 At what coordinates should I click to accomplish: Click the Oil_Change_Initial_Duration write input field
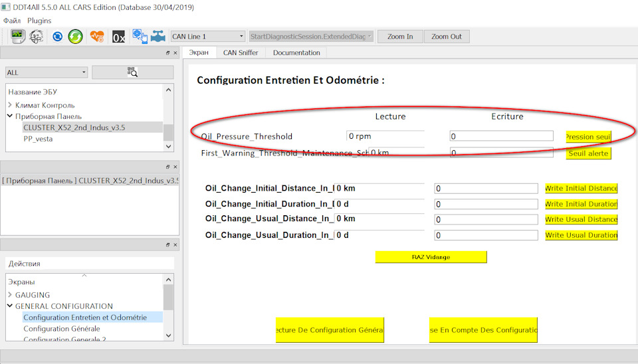(x=486, y=204)
